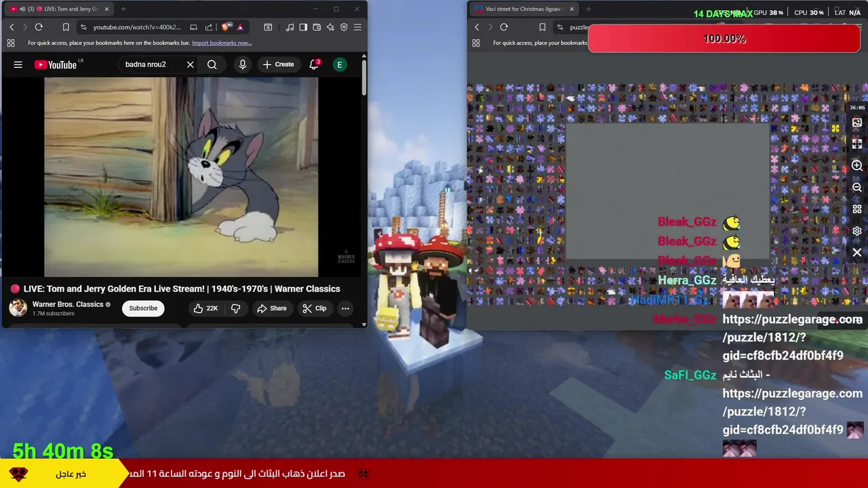
Task: Zoom out of the jigsaw puzzle
Action: [x=857, y=188]
